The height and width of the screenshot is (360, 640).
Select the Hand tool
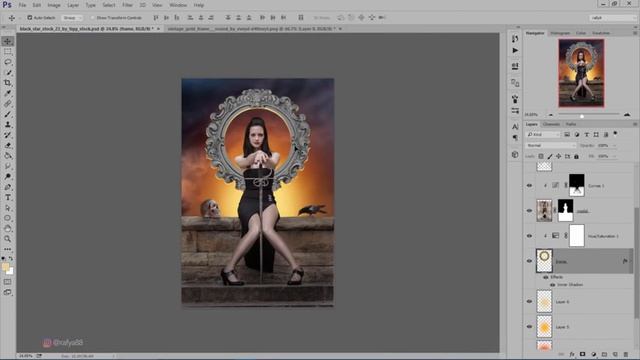8,229
